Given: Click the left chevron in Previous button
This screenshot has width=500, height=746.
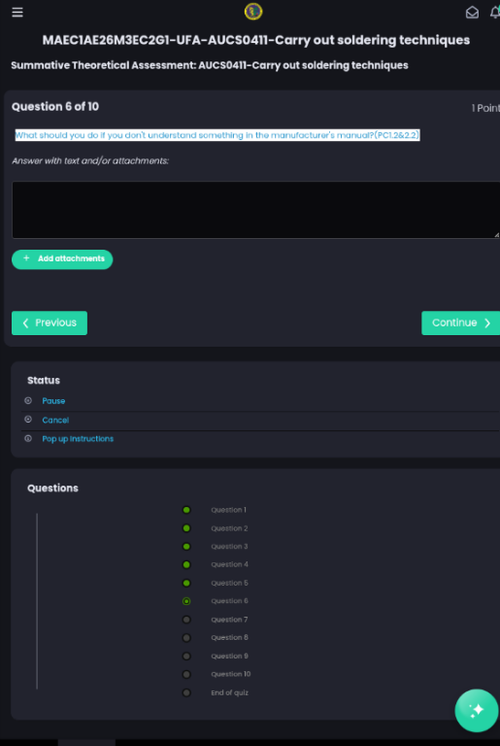Looking at the screenshot, I should pyautogui.click(x=26, y=323).
